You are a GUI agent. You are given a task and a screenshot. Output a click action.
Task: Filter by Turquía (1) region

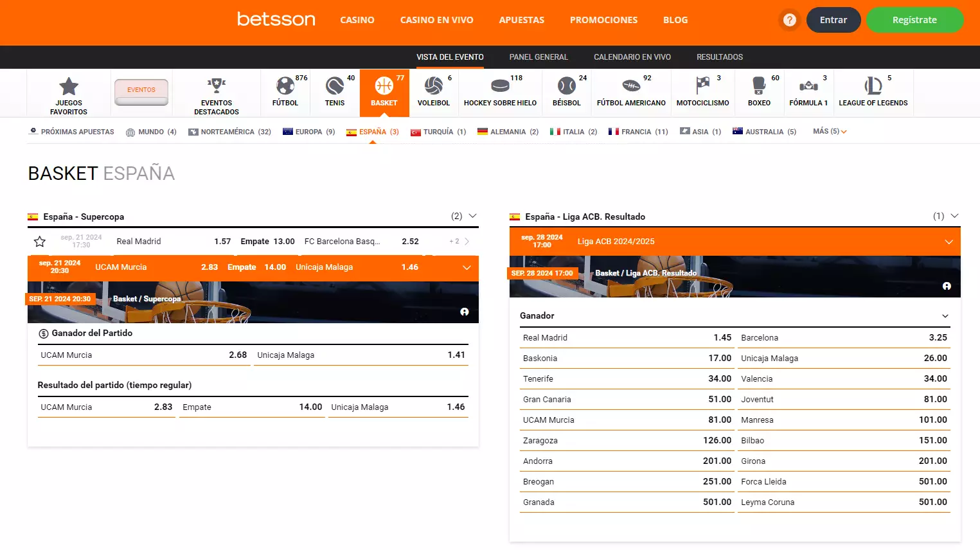[x=438, y=132]
